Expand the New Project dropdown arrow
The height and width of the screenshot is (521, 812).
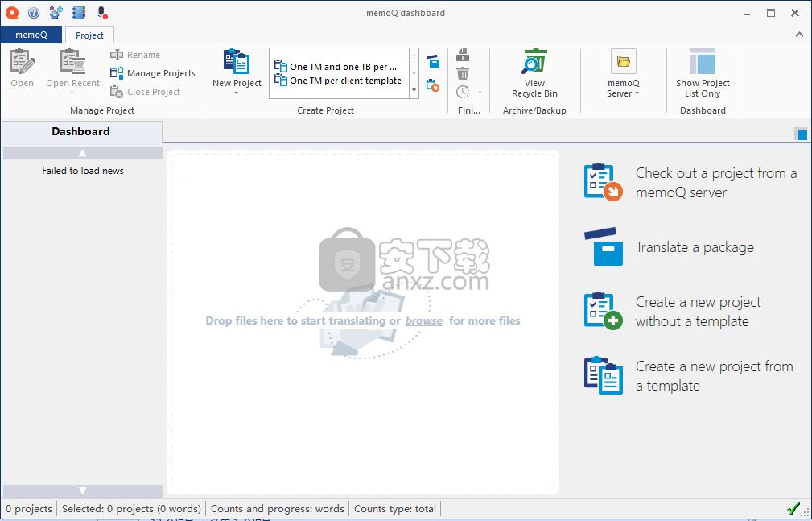237,93
